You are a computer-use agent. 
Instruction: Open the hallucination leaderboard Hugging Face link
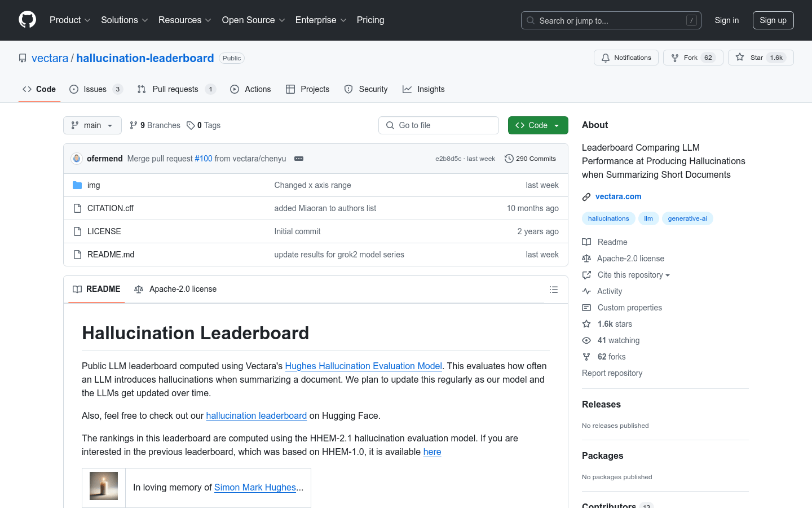[x=257, y=415]
